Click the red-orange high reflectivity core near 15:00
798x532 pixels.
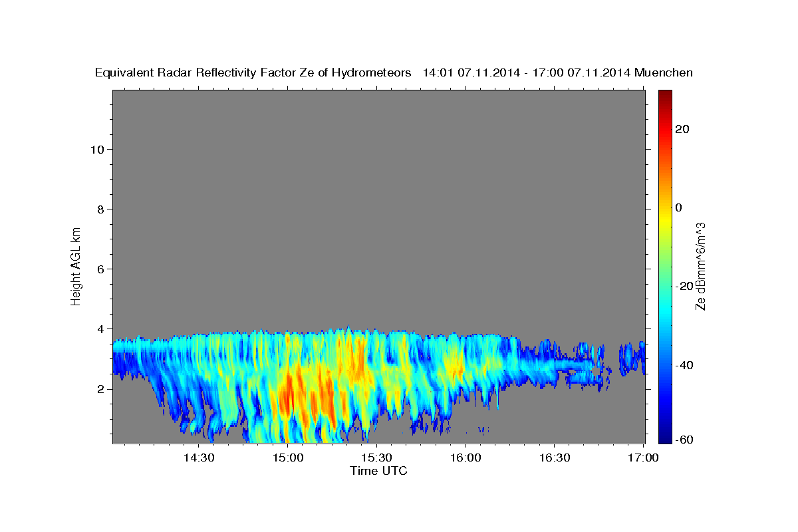click(287, 396)
